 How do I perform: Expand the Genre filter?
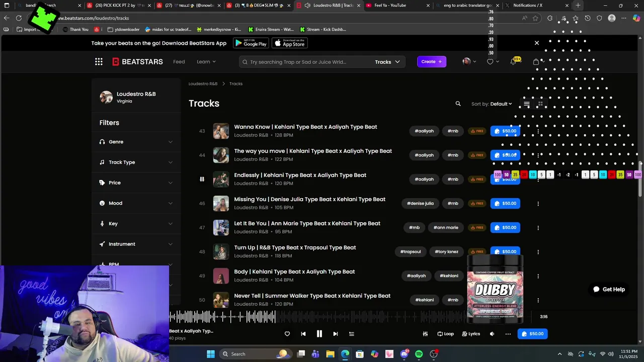(x=136, y=142)
